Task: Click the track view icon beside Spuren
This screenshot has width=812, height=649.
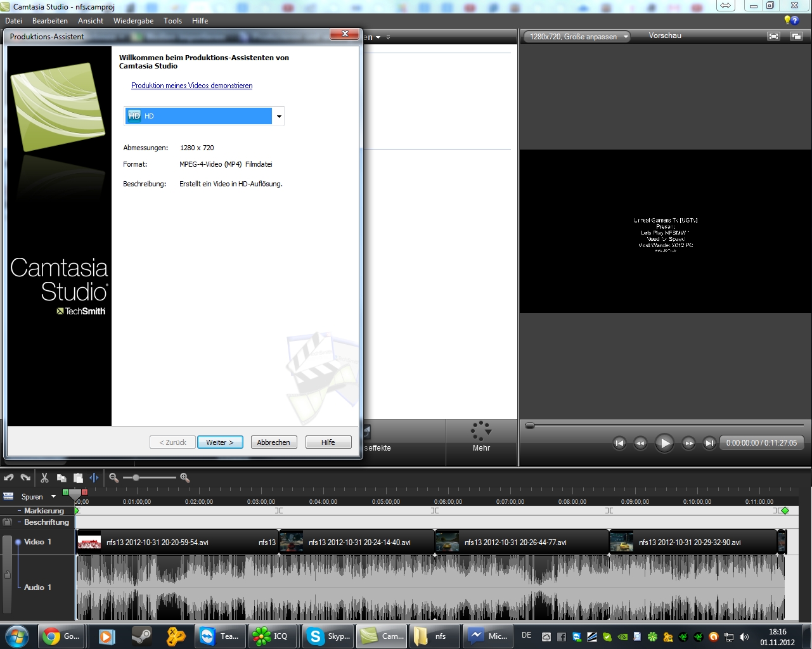Action: [8, 496]
